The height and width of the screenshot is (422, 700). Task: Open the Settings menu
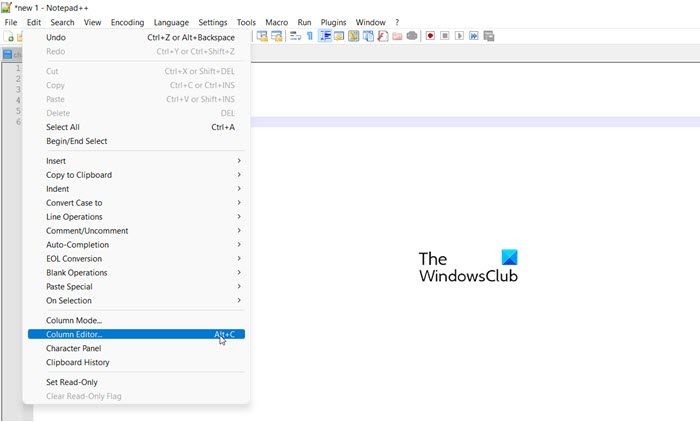[x=212, y=22]
